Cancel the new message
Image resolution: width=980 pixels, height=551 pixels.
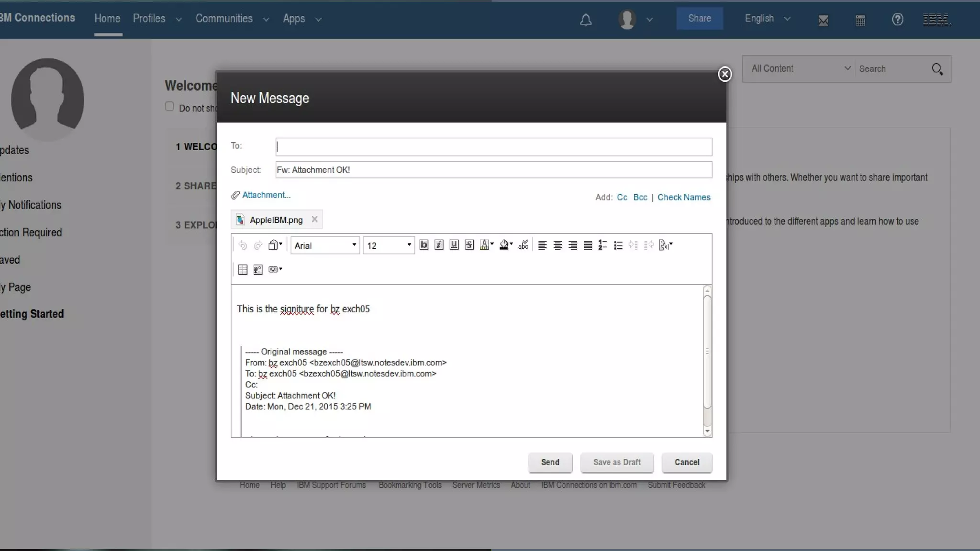click(x=687, y=463)
